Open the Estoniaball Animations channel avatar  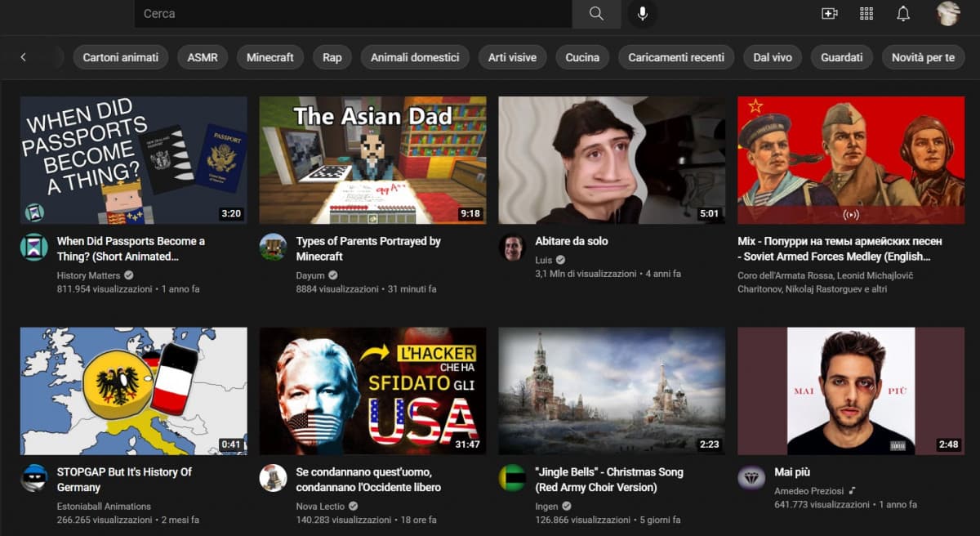click(x=33, y=477)
